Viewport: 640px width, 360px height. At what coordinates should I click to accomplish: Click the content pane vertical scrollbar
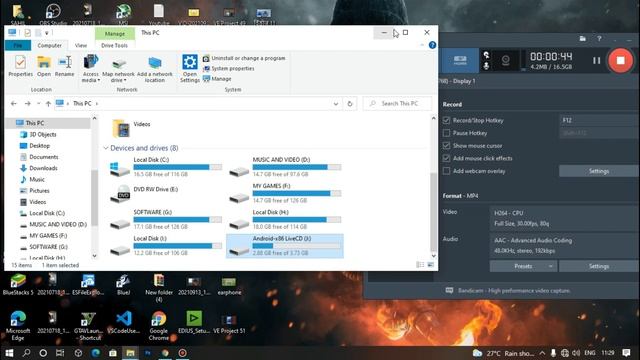pos(433,211)
